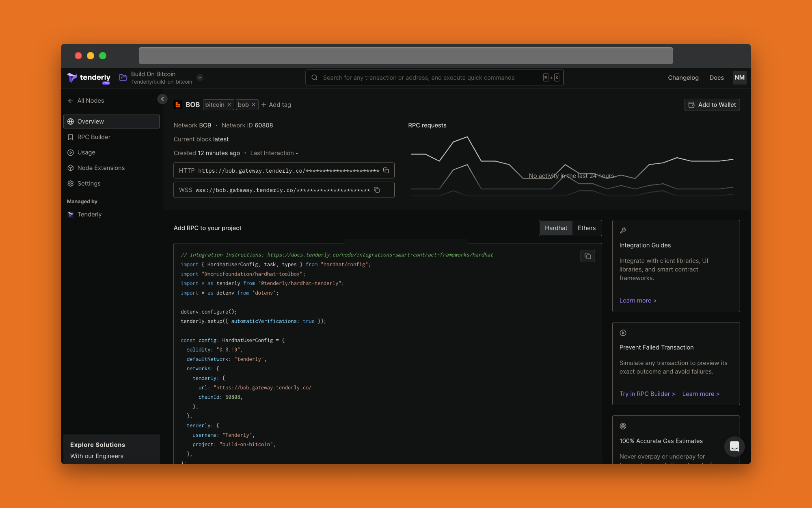Click the Tenderly logo

point(89,78)
